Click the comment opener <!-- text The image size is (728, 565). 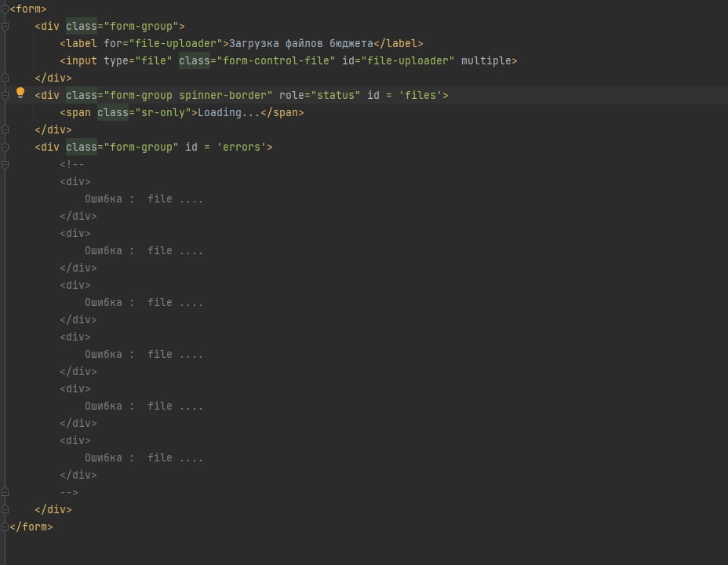[x=72, y=164]
